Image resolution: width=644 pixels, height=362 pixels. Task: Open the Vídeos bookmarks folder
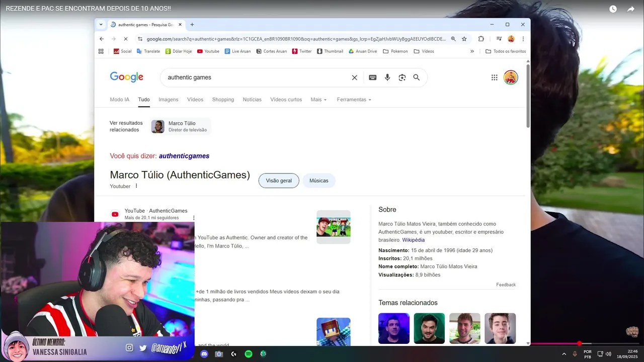click(x=424, y=51)
